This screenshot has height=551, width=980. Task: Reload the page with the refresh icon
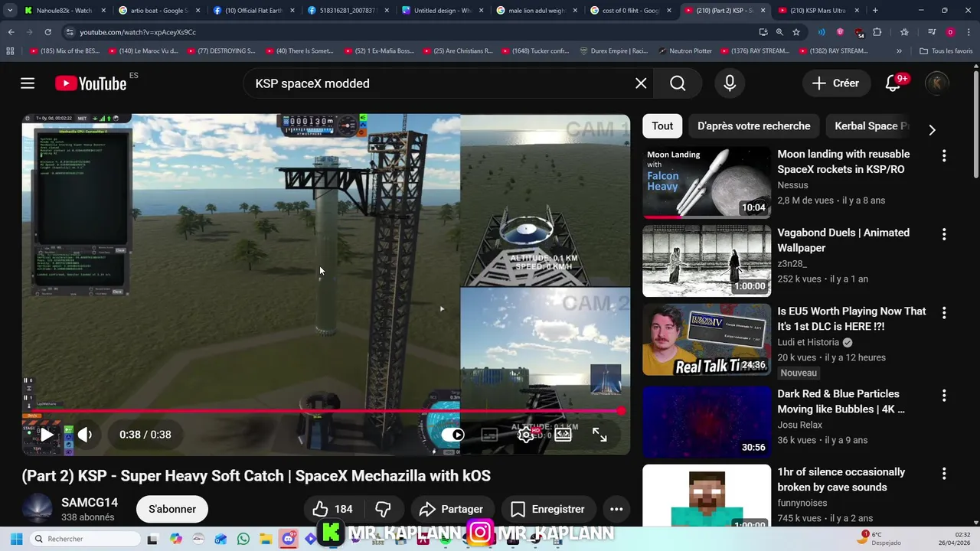[47, 32]
